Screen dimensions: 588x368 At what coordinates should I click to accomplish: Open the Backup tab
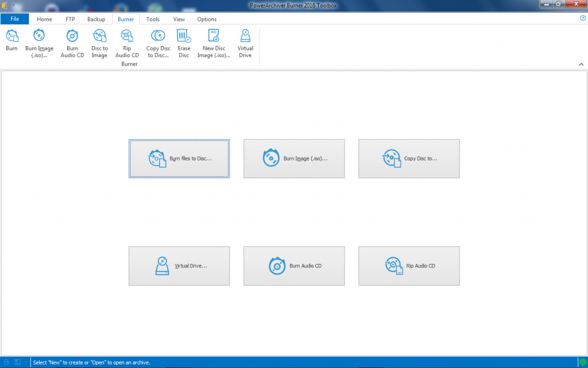coord(96,19)
